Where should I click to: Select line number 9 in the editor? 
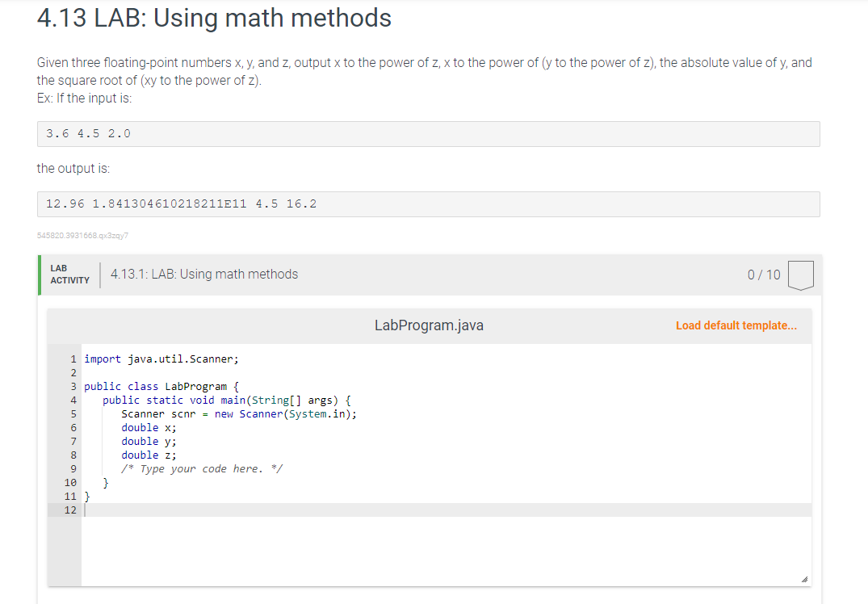(73, 468)
